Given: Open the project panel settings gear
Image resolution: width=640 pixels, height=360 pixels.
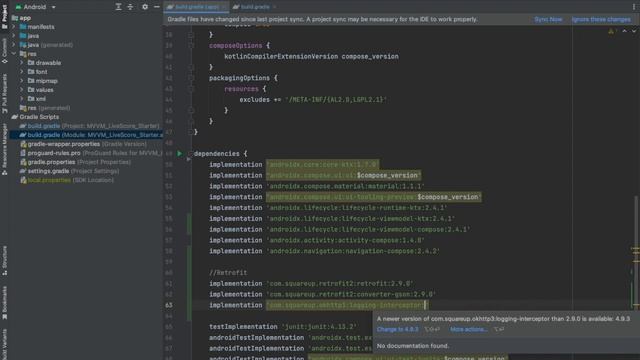Looking at the screenshot, I should tap(145, 7).
